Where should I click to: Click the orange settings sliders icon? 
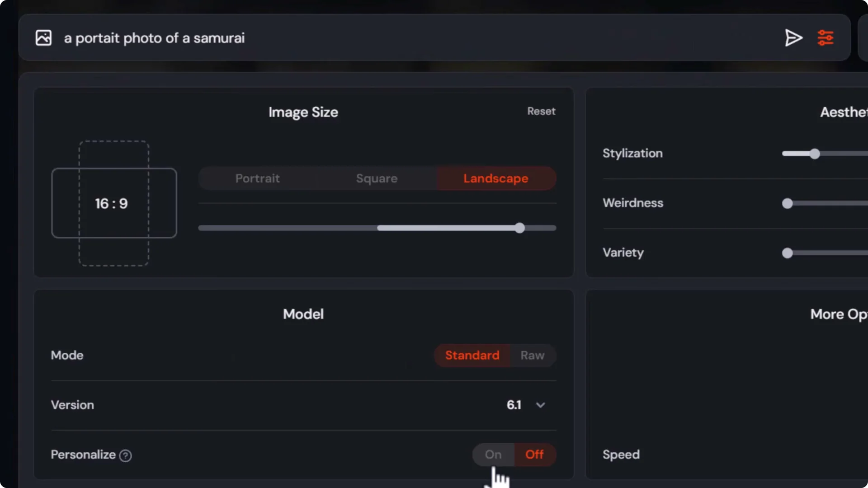click(x=826, y=38)
